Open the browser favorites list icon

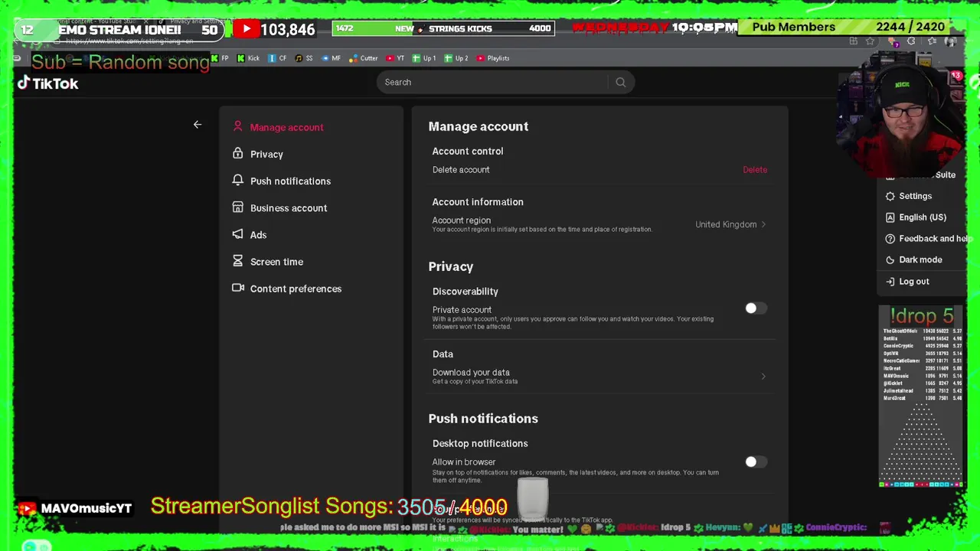(931, 41)
